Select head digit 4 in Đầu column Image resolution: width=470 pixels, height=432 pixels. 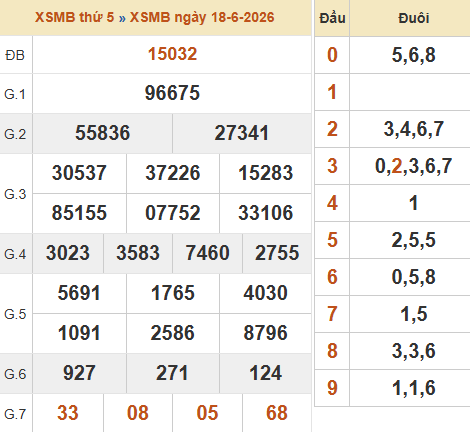click(x=332, y=203)
